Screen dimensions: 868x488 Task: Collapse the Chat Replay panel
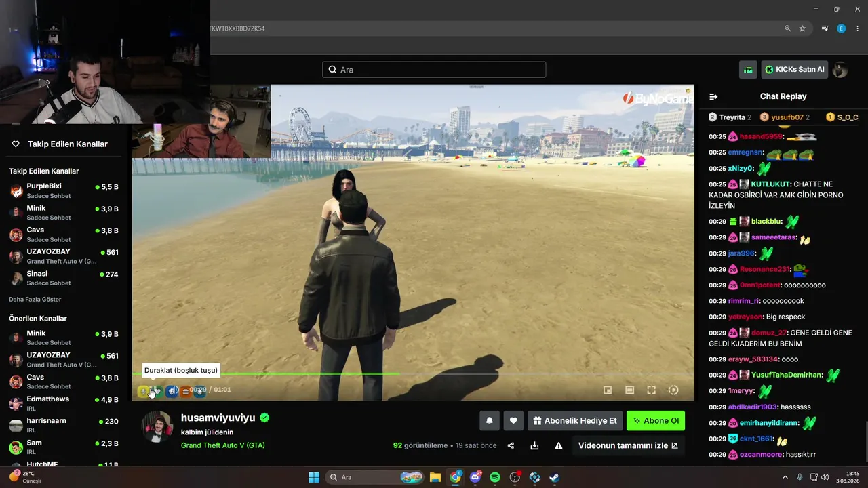713,96
